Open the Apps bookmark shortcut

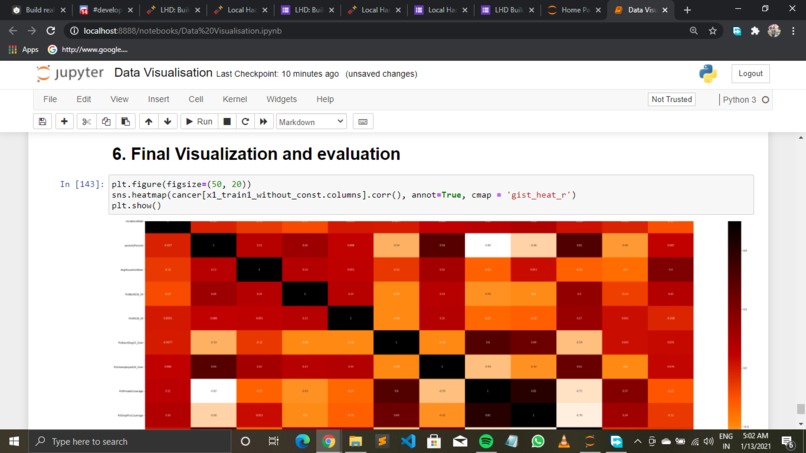tap(24, 49)
